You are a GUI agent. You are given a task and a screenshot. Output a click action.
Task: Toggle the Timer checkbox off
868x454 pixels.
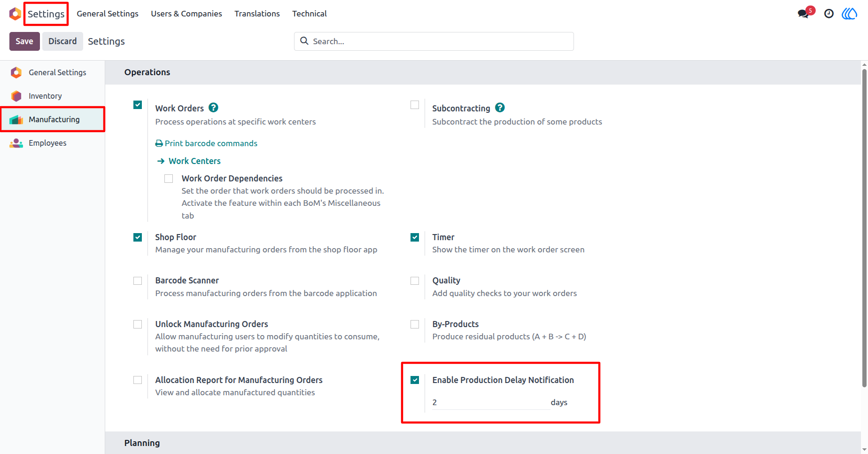click(415, 237)
